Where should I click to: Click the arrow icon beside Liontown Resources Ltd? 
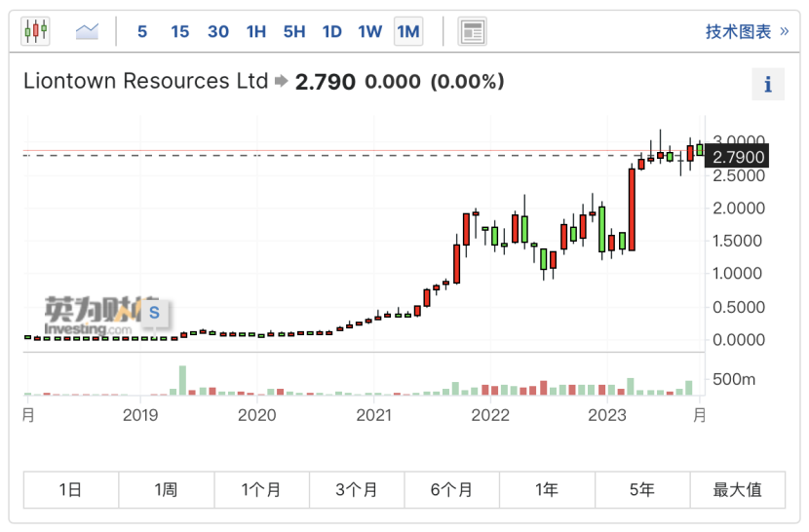(281, 82)
